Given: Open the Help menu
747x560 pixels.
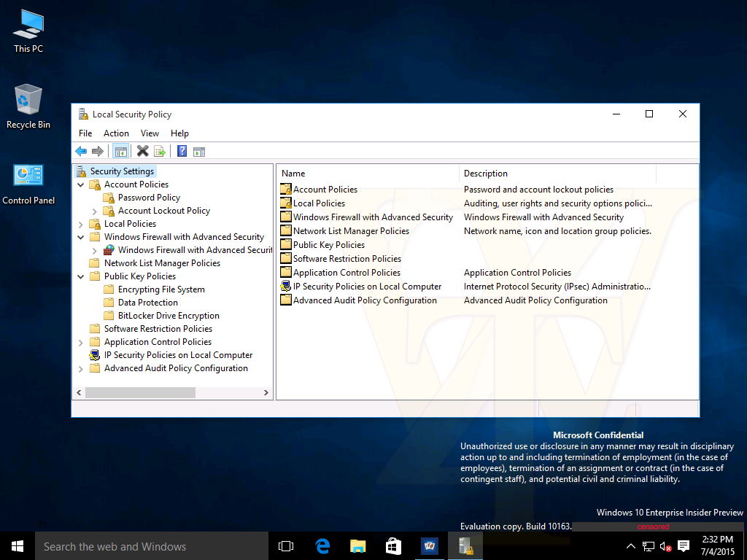Looking at the screenshot, I should (179, 133).
